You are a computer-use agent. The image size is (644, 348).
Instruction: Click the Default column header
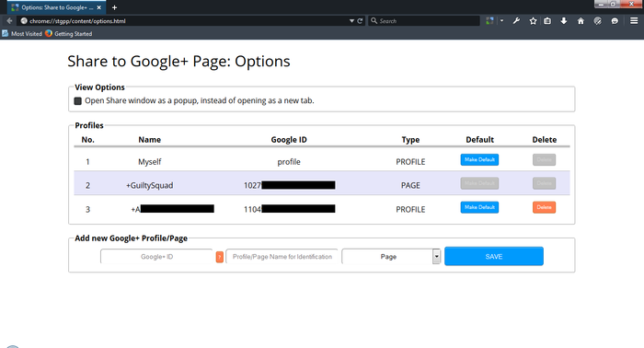479,140
